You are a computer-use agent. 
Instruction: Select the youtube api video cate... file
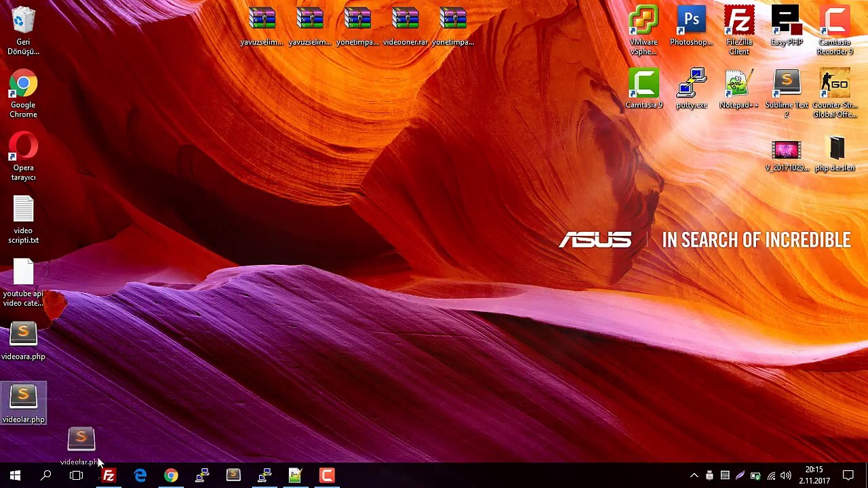[23, 283]
